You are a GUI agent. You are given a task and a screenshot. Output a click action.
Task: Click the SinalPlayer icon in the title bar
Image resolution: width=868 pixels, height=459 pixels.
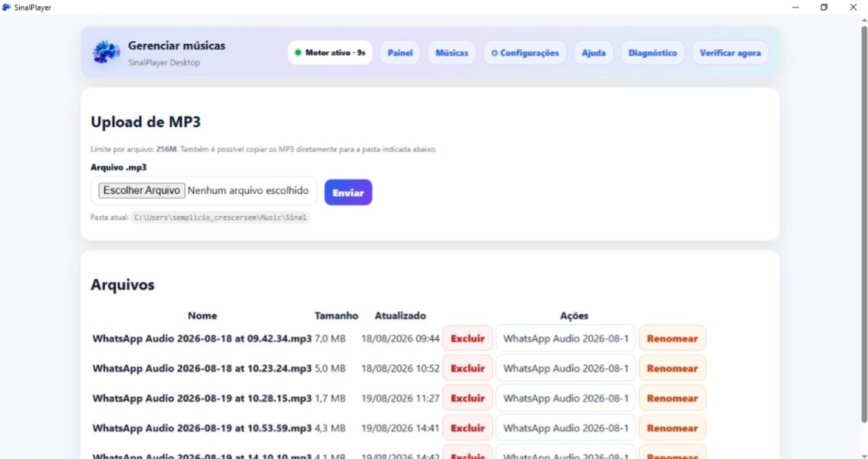pyautogui.click(x=6, y=7)
